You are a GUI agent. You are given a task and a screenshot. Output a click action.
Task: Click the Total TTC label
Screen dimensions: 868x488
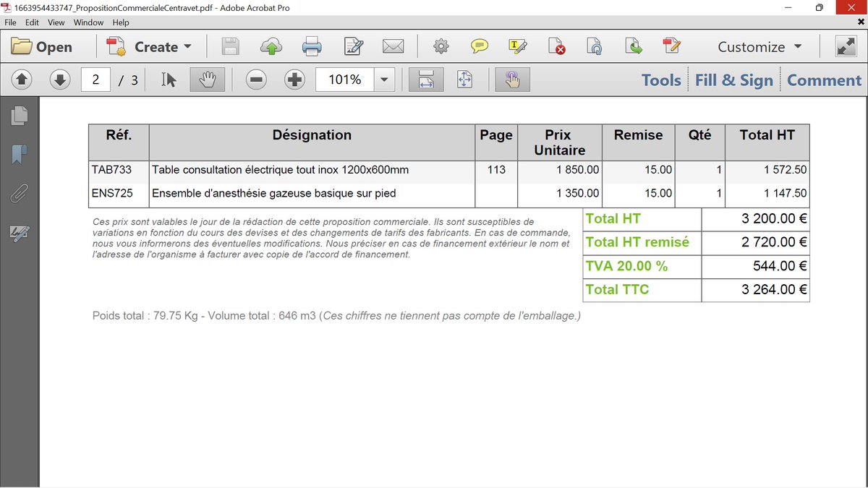[x=617, y=289]
